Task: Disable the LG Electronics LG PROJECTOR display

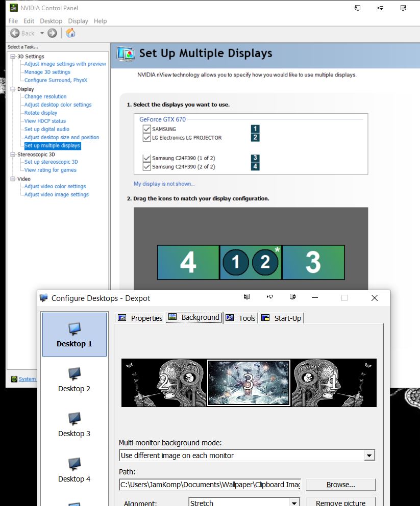Action: point(146,138)
